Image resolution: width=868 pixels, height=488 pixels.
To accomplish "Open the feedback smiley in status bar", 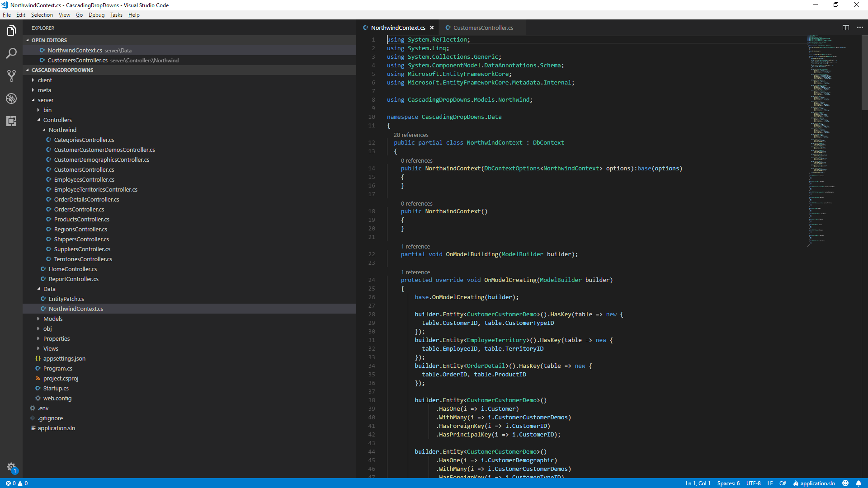I will pyautogui.click(x=845, y=483).
